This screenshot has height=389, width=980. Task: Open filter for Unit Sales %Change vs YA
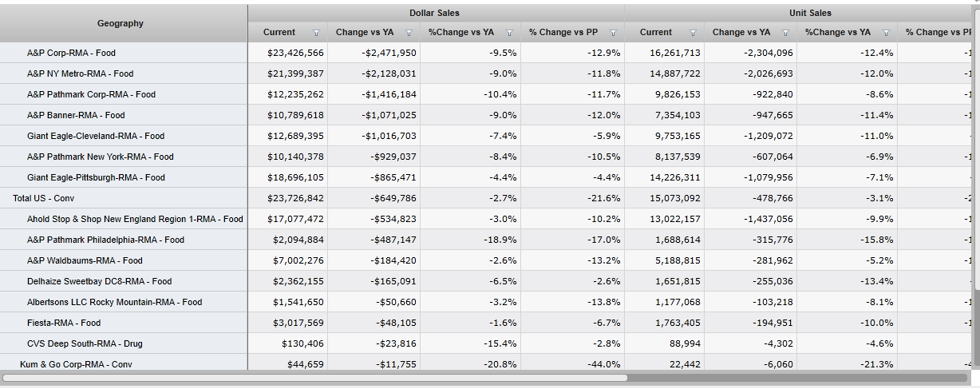886,33
